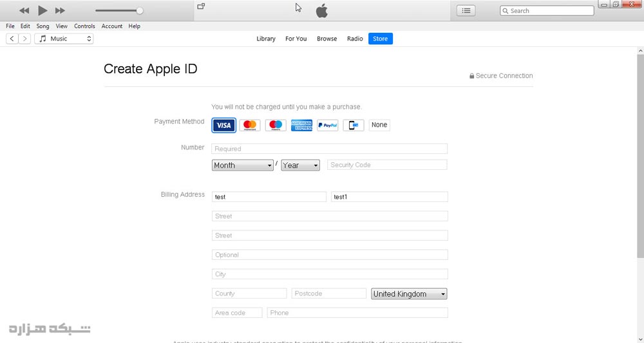644x343 pixels.
Task: Switch to the Browse tab
Action: tap(327, 39)
